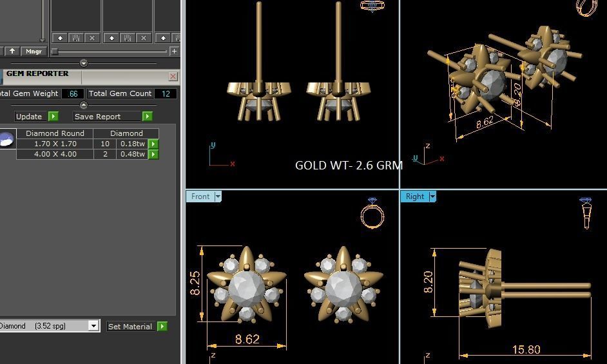Click the quantity 2 cell
Screen dimensions: 607x364
coord(105,154)
